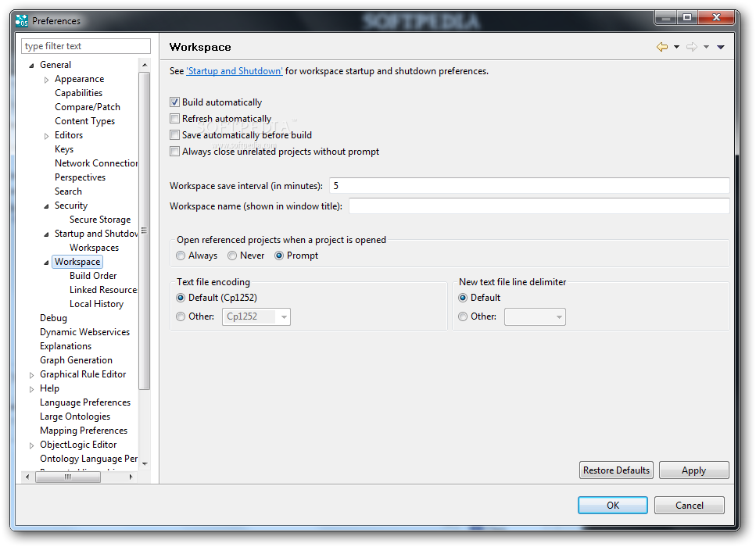Select Build Order tree item

click(x=93, y=276)
